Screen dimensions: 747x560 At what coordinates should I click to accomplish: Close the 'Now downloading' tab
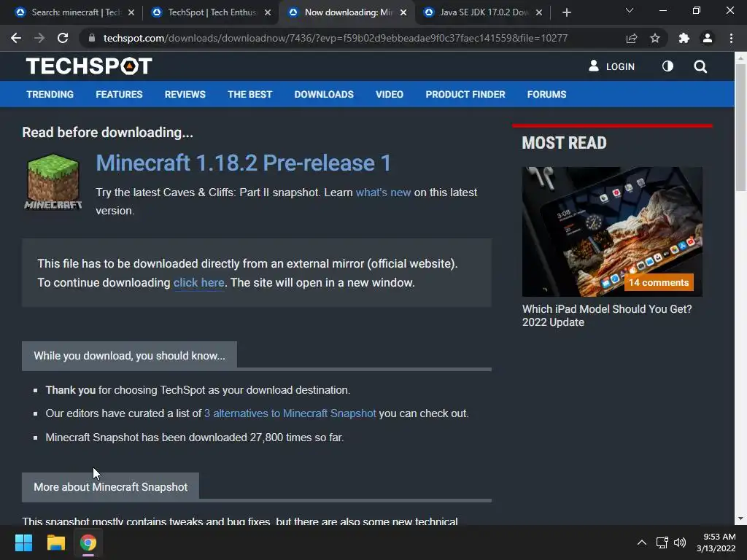click(403, 12)
